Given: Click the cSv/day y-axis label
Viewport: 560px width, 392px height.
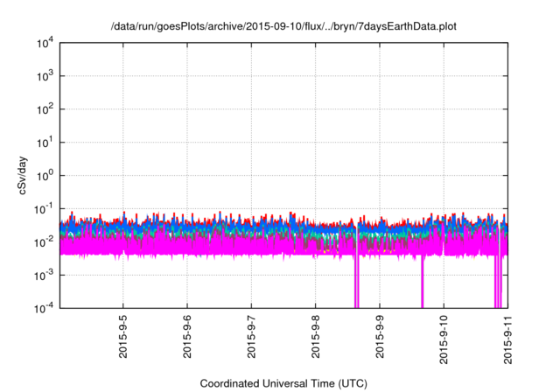Looking at the screenshot, I should [23, 175].
